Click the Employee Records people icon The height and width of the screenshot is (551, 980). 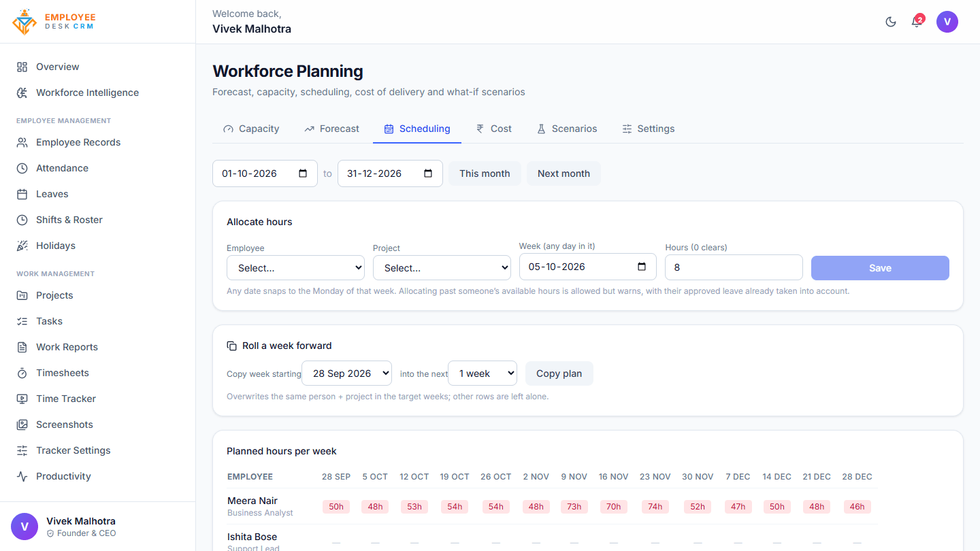(22, 142)
